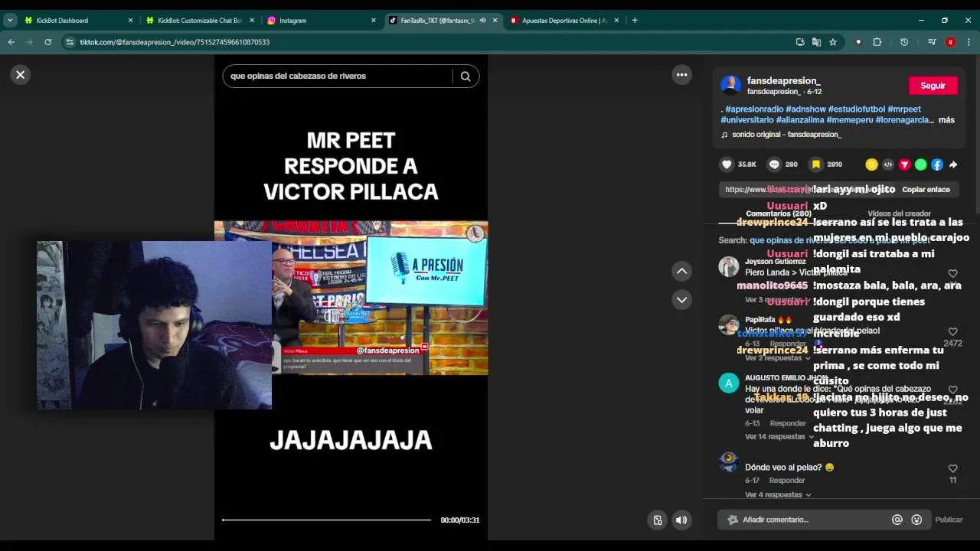
Task: Open hashtag #apresionradio
Action: [754, 109]
